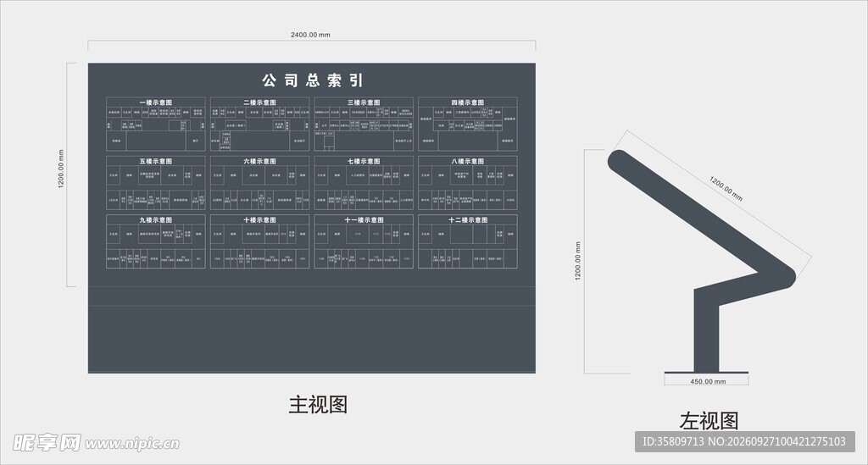This screenshot has height=465, width=868.
Task: Click the 六楼示意图 heading
Action: pyautogui.click(x=259, y=162)
